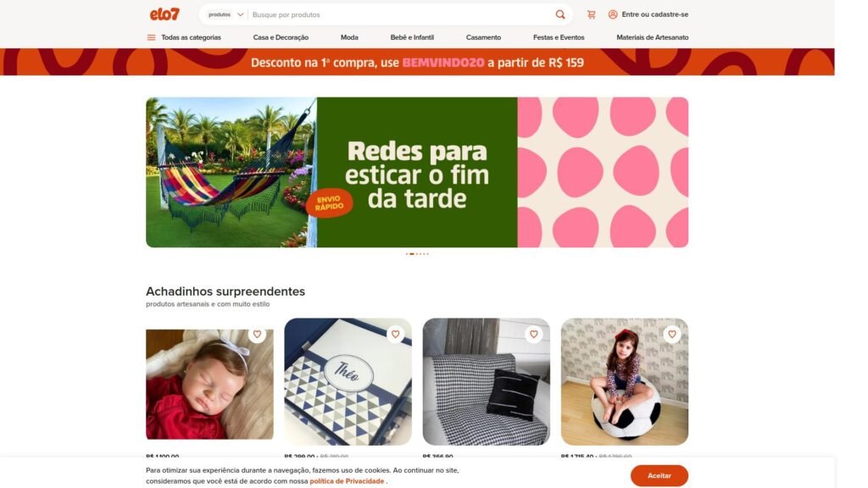The width and height of the screenshot is (868, 488).
Task: Select the Moda category menu
Action: pos(349,37)
